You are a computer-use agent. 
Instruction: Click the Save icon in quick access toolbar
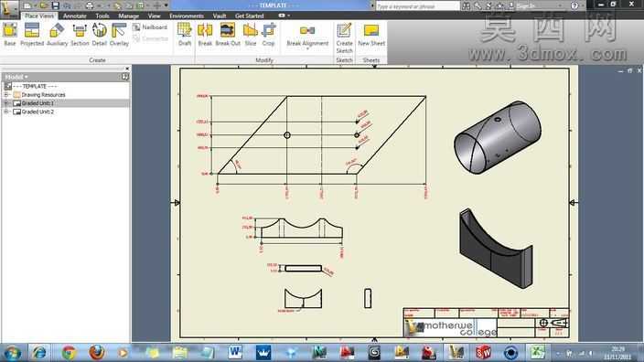tap(55, 5)
